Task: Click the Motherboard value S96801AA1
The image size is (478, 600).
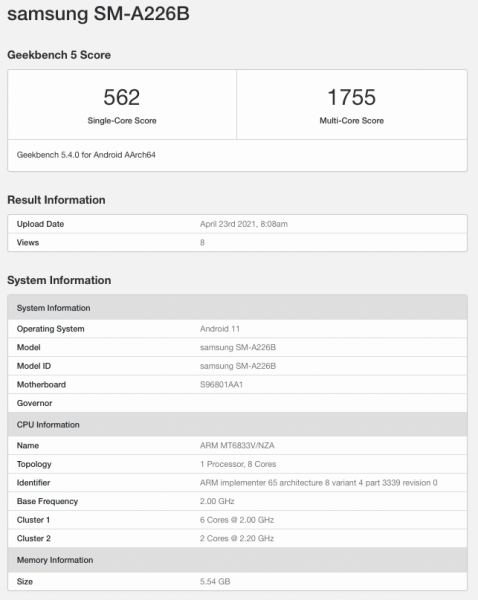Action: (x=221, y=385)
